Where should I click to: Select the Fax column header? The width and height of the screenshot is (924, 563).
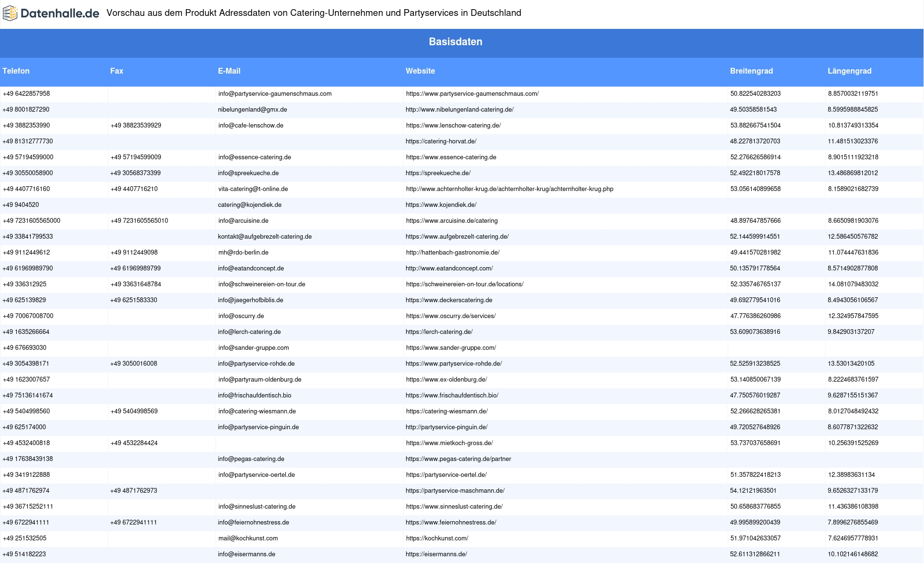click(x=116, y=71)
